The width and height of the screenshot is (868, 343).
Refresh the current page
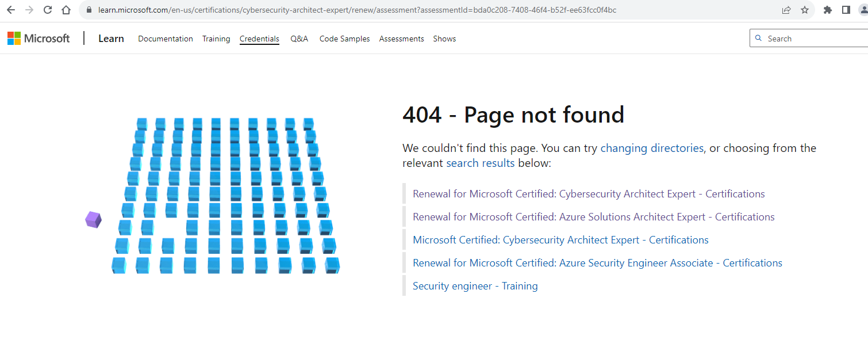[x=47, y=9]
